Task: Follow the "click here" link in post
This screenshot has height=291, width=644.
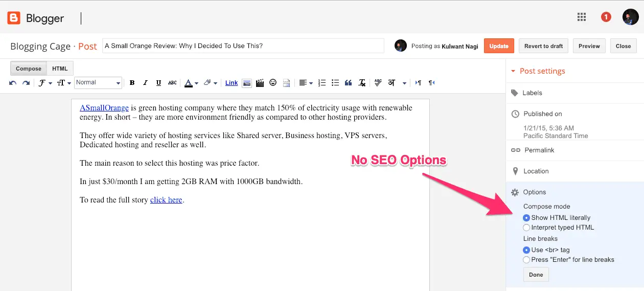Action: point(166,200)
